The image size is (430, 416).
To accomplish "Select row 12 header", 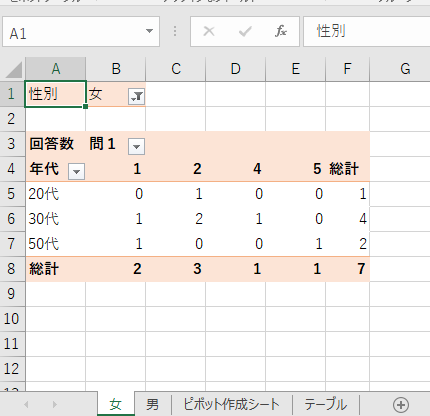I will (x=12, y=369).
